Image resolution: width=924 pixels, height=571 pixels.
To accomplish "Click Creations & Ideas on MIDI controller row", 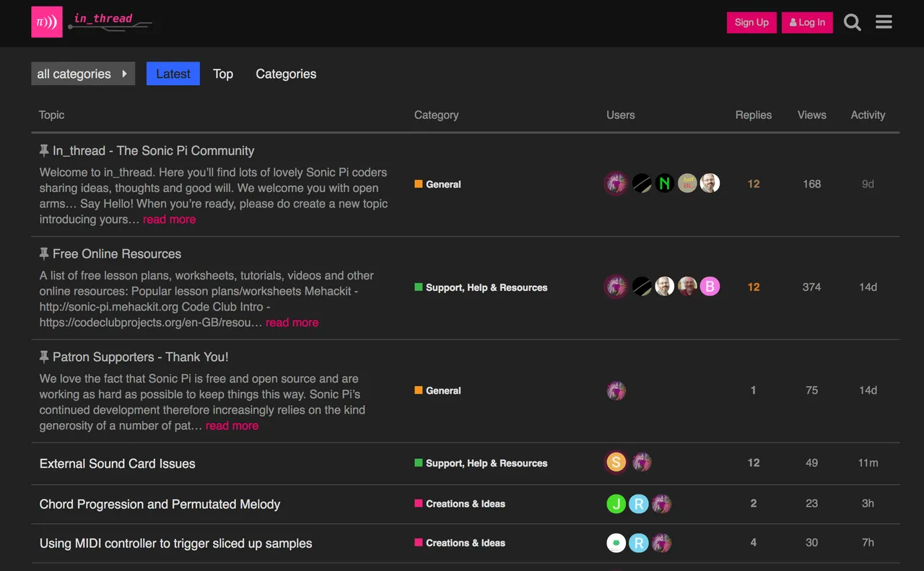I will pyautogui.click(x=460, y=543).
